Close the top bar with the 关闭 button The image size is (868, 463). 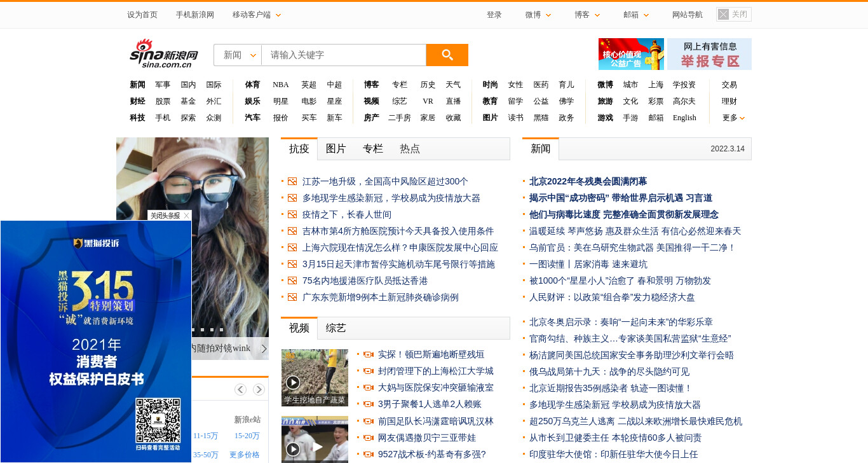(x=734, y=15)
